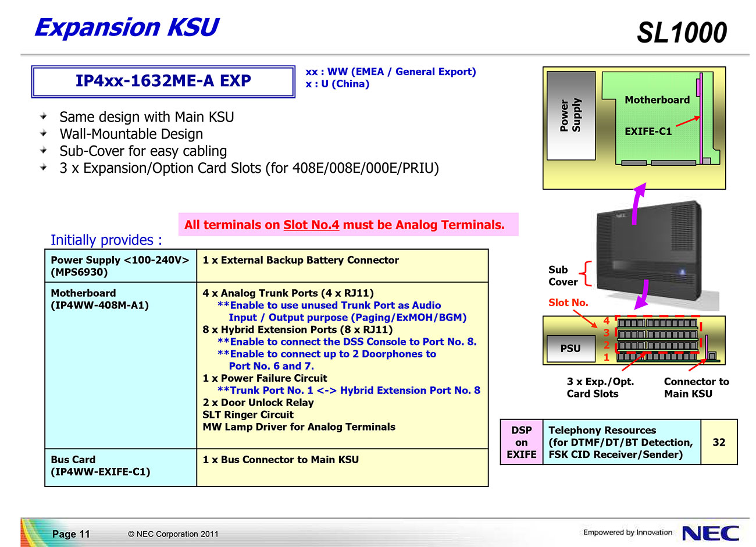The width and height of the screenshot is (756, 547).
Task: Click the 'Trunk Port No. 1 <-> Hybrid Extension' note
Action: (x=349, y=391)
